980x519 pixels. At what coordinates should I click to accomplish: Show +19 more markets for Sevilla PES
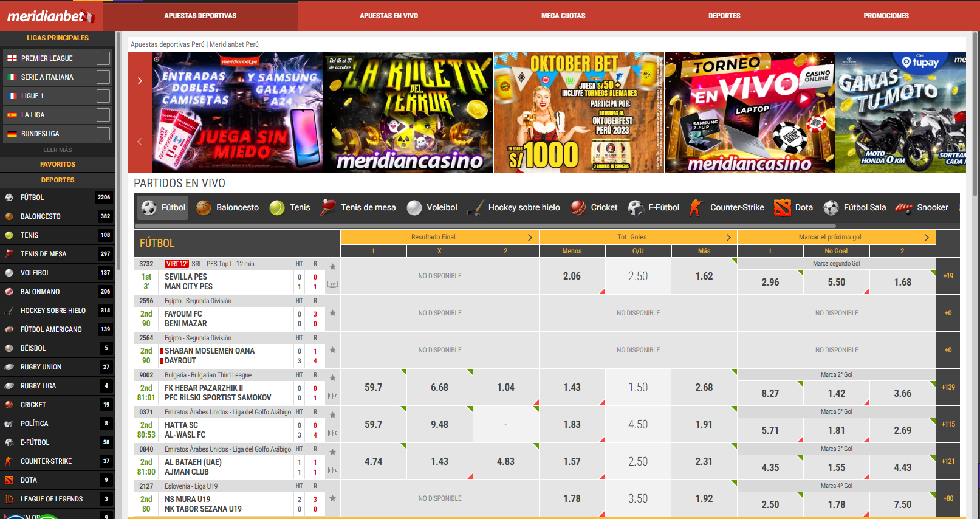coord(948,276)
